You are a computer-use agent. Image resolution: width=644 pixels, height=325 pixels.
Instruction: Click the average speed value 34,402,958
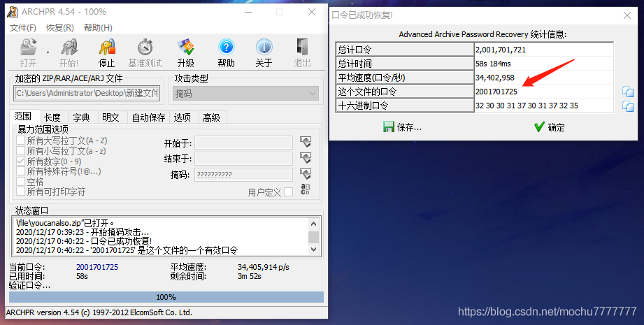point(494,78)
